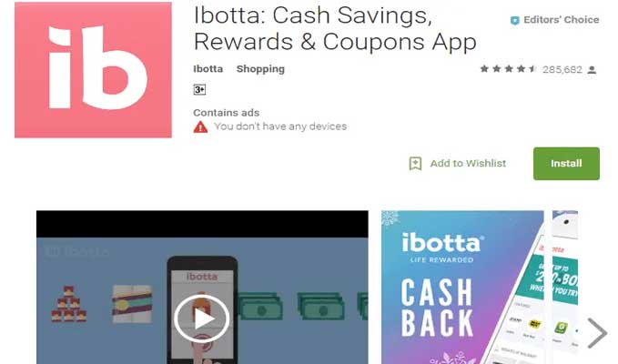Click the red warning triangle icon
Screen dimensions: 618x364
[200, 126]
